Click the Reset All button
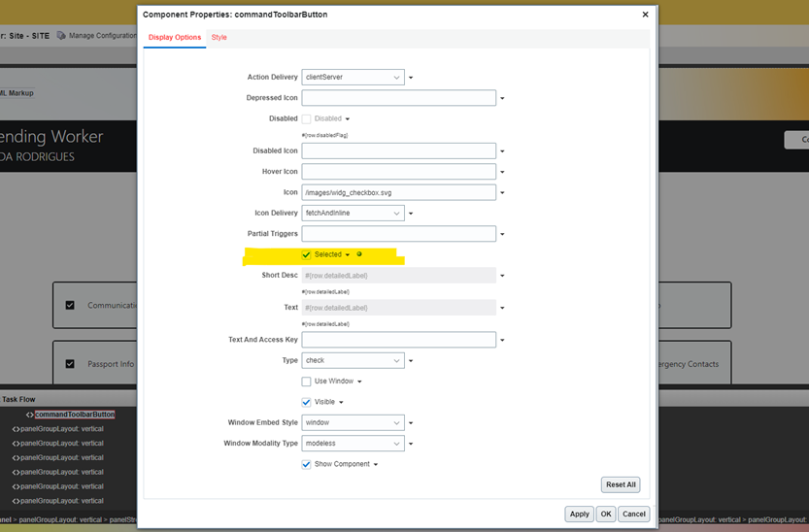The height and width of the screenshot is (532, 809). pyautogui.click(x=621, y=484)
